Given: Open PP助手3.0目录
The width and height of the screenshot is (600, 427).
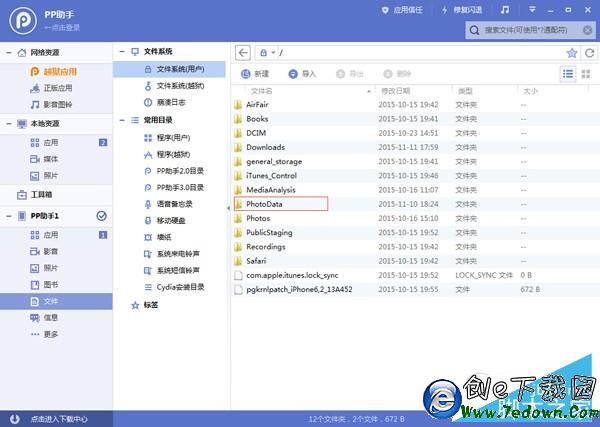Looking at the screenshot, I should pos(174,187).
